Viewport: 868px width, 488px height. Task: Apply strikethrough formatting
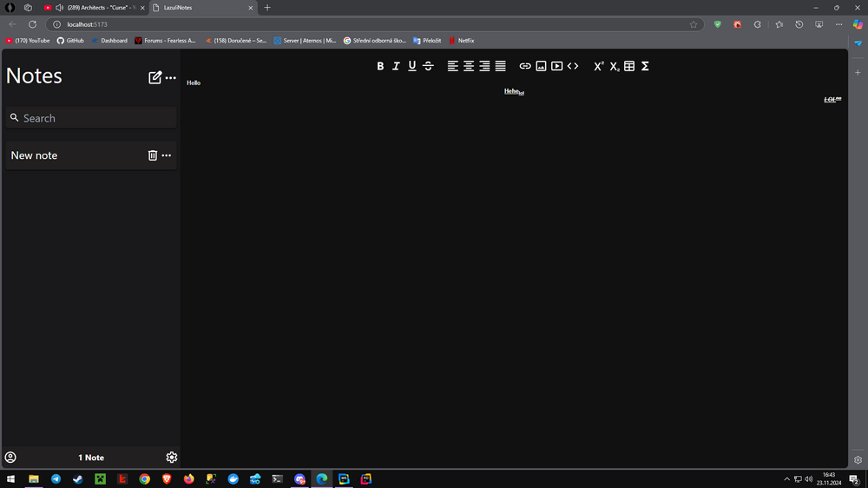428,66
